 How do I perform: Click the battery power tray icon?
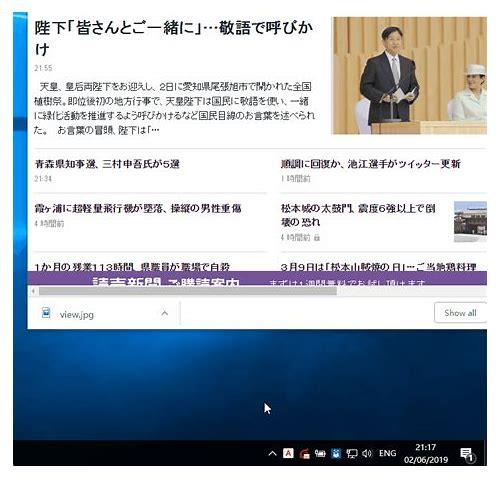point(320,453)
